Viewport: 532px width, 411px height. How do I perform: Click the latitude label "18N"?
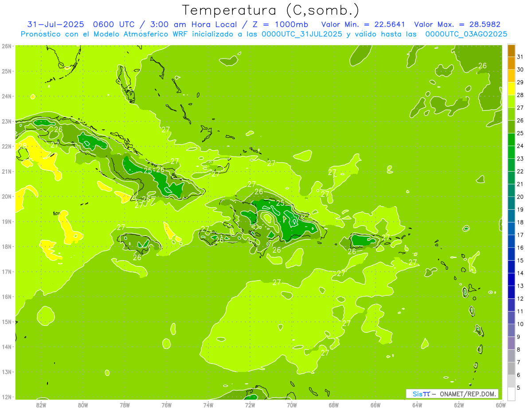[x=7, y=247]
